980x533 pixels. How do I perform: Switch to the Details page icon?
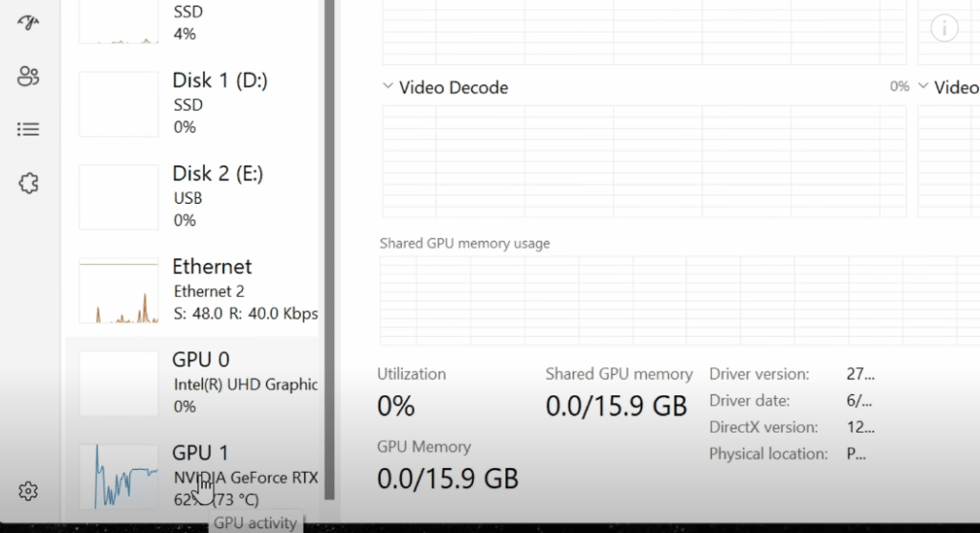coord(29,129)
